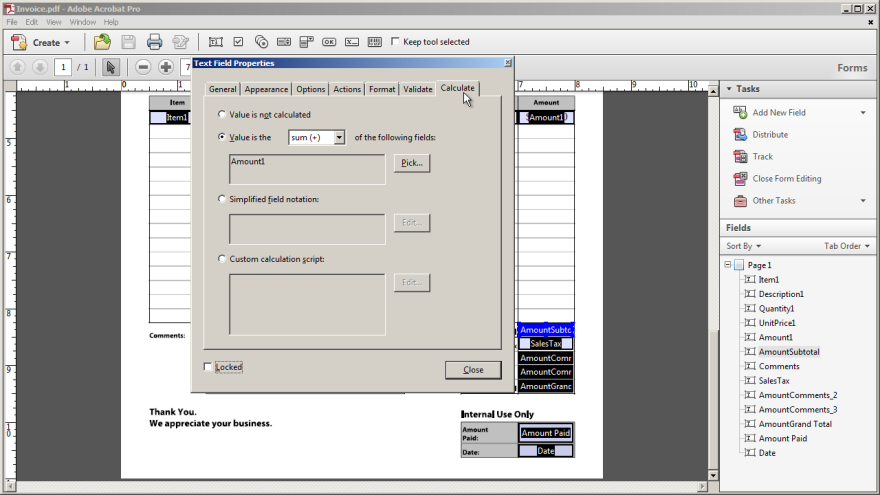Click the send form pencil icon
880x495 pixels.
coord(180,42)
